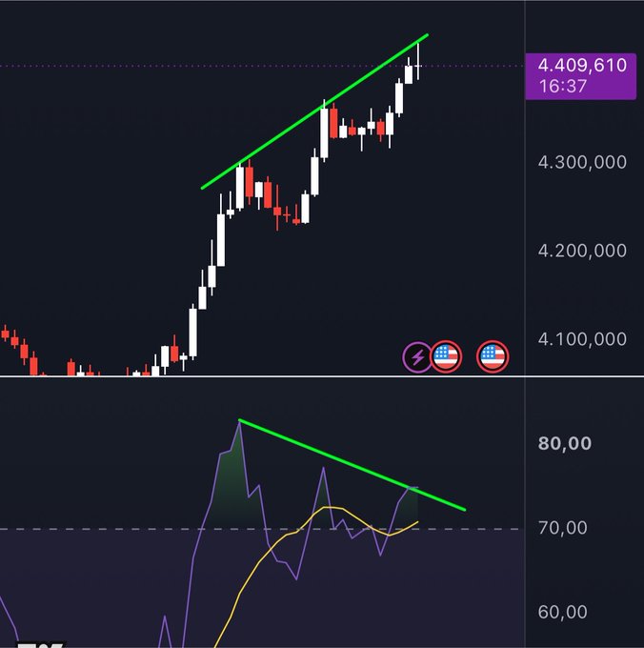This screenshot has width=644, height=648.
Task: Tap the purple lightning bolt event icon
Action: [417, 356]
